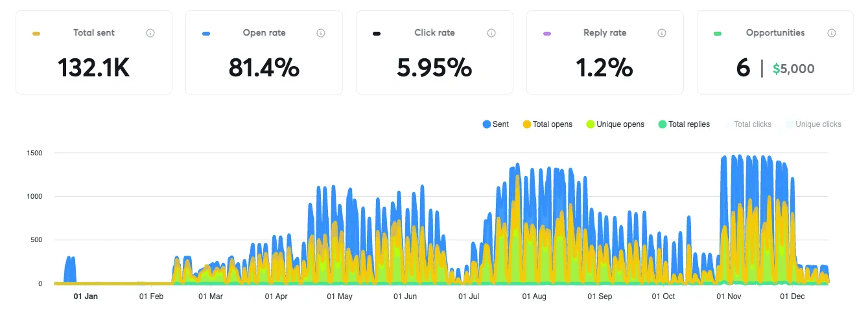The height and width of the screenshot is (323, 868).
Task: Enable Unique clicks legend item
Action: (x=813, y=124)
